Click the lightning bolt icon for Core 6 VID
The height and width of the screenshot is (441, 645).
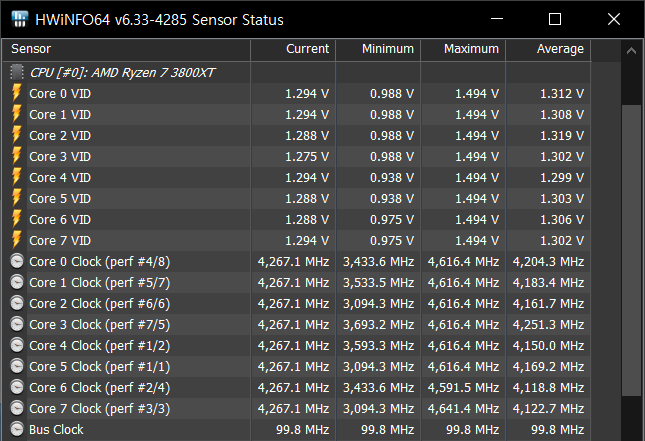[x=17, y=219]
